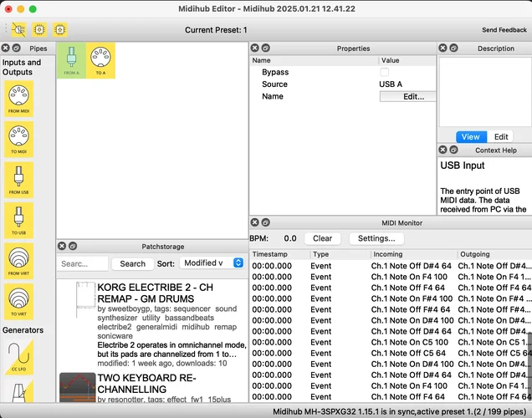Undock the Properties panel
Screen dimensions: 532x418
(265, 48)
